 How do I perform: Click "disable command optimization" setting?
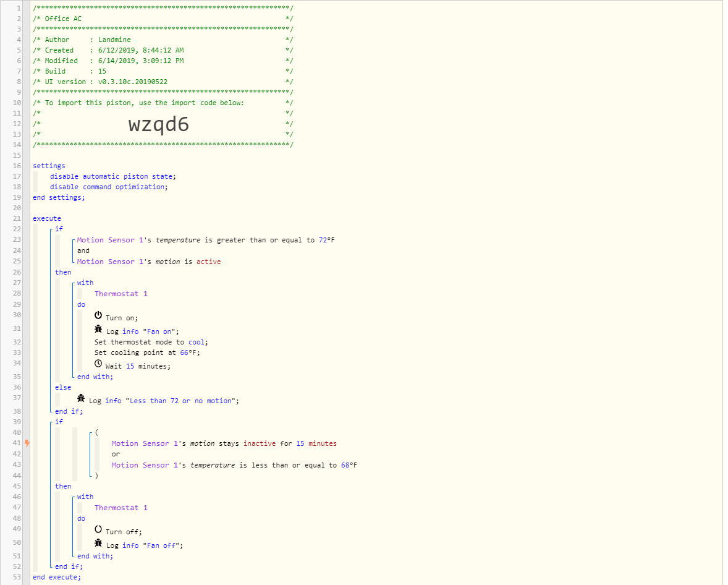109,187
